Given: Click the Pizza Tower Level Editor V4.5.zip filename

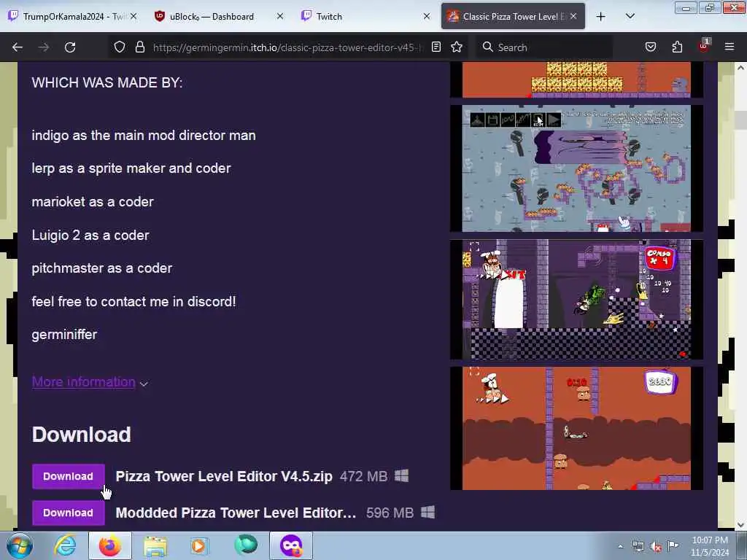Looking at the screenshot, I should click(224, 476).
